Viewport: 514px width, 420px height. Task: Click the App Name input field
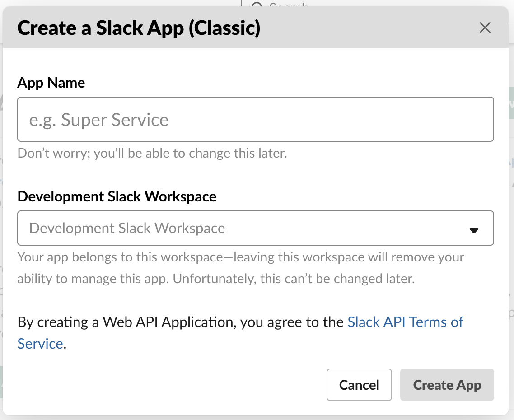tap(255, 119)
